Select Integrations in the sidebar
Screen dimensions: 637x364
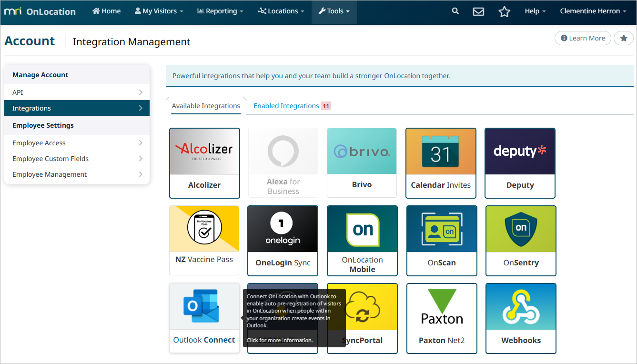point(77,108)
